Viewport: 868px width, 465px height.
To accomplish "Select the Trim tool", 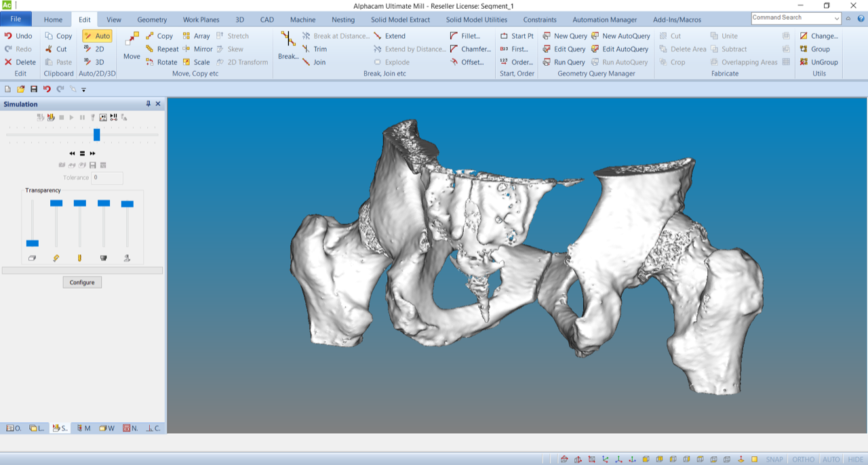I will 315,49.
